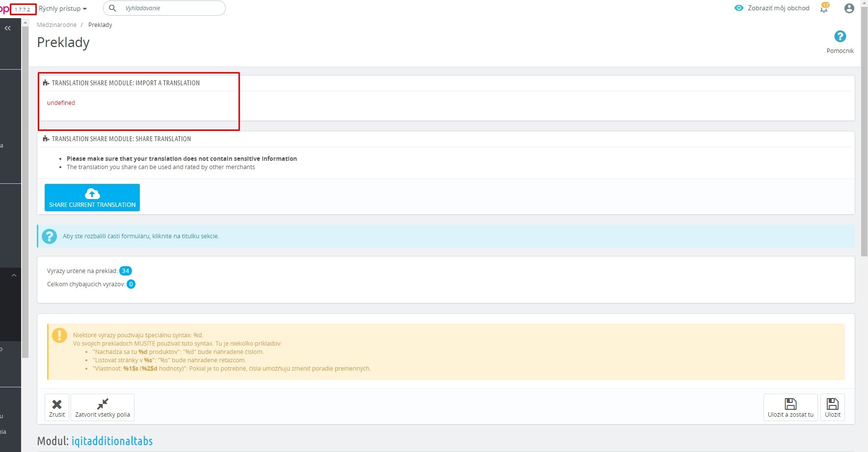Go to Medzinárodné breadcrumb link
The width and height of the screenshot is (868, 452).
click(57, 25)
